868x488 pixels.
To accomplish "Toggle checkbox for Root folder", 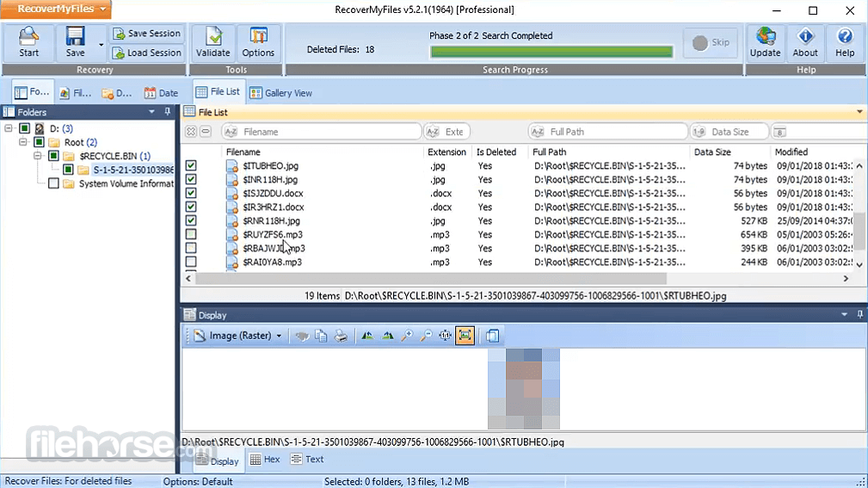I will click(39, 142).
